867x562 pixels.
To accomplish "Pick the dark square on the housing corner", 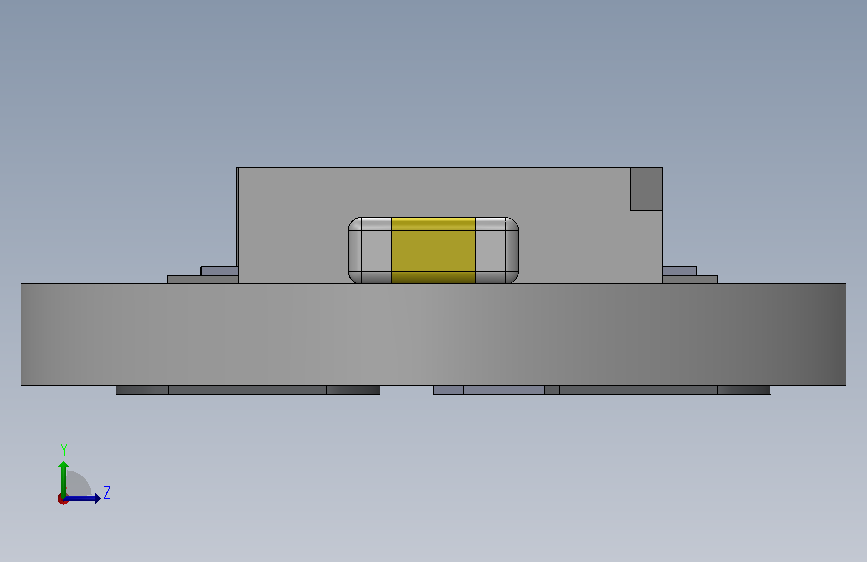I will (x=646, y=189).
